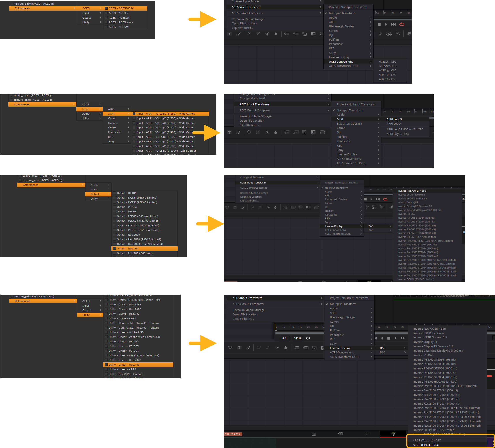Check the ACES - ACEScct colorspace box
The height and width of the screenshot is (448, 495).
[x=106, y=18]
